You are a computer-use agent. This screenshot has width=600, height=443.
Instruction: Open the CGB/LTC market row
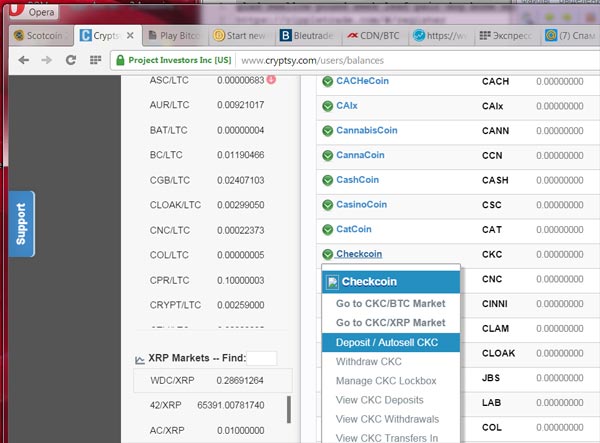207,180
